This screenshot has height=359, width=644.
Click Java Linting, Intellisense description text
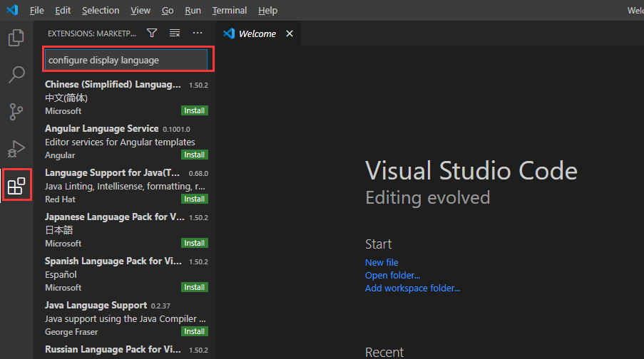click(x=125, y=187)
